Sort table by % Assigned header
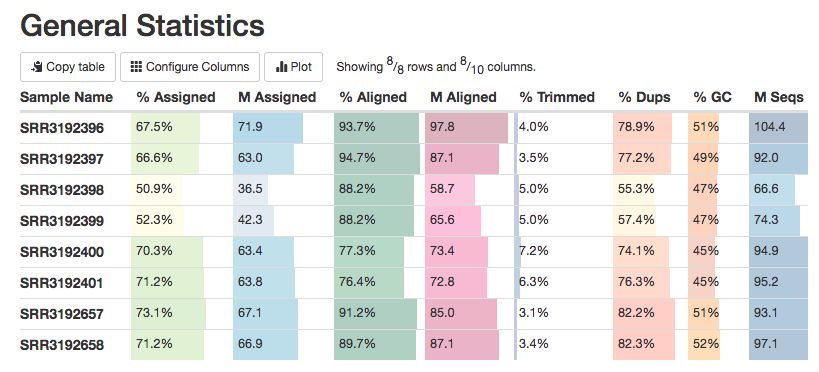This screenshot has width=819, height=372. click(176, 97)
